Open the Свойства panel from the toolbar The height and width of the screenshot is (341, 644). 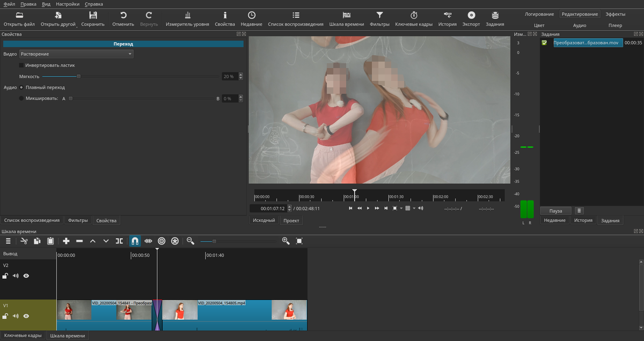tap(225, 19)
